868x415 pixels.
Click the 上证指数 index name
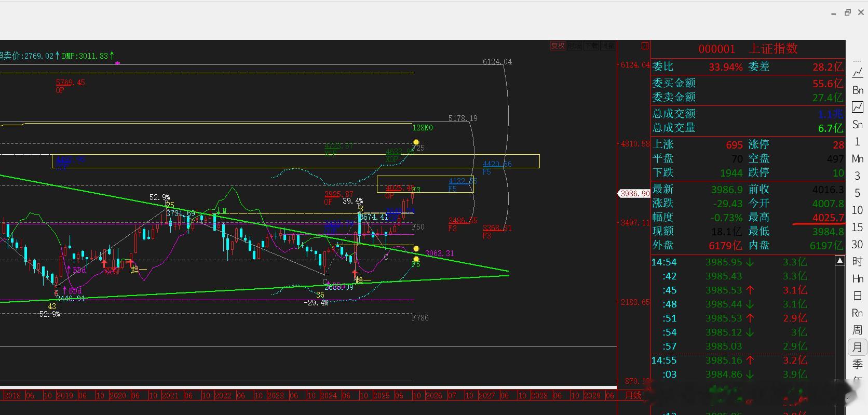click(x=773, y=49)
